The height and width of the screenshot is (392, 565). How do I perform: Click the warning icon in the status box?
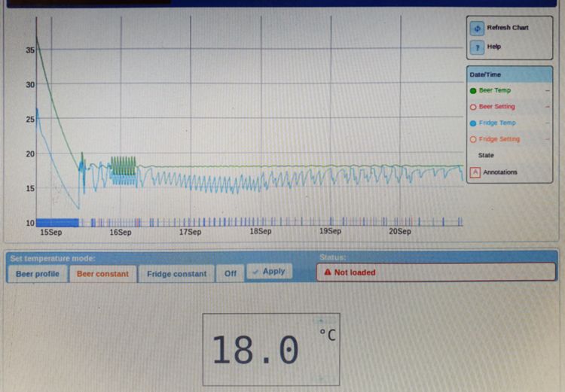[x=328, y=272]
